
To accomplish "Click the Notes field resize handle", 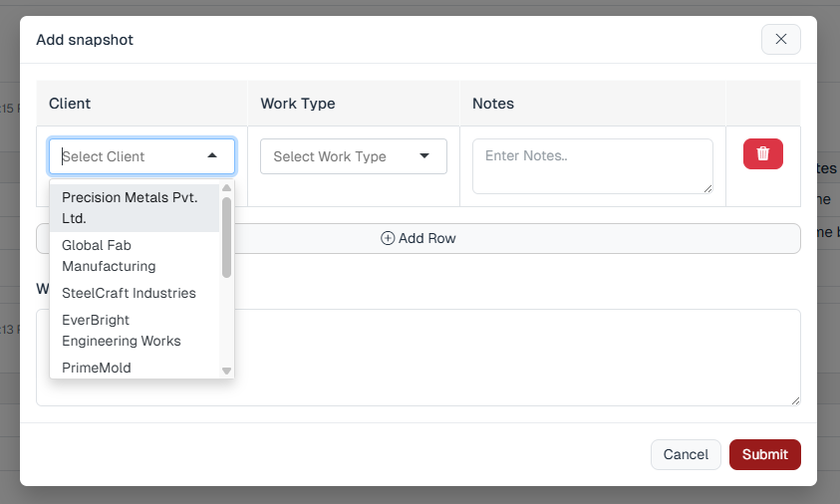I will tap(707, 188).
